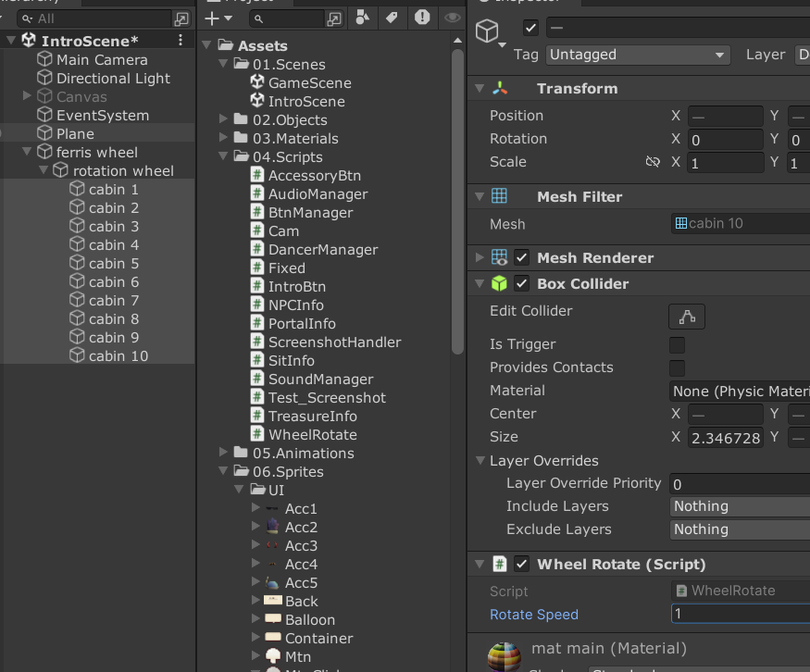This screenshot has height=672, width=810.
Task: Expand the Acc1 sprite asset
Action: tap(255, 508)
